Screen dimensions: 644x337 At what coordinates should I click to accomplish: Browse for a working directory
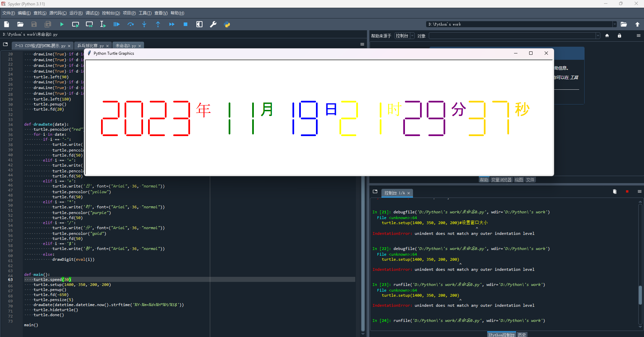click(624, 24)
